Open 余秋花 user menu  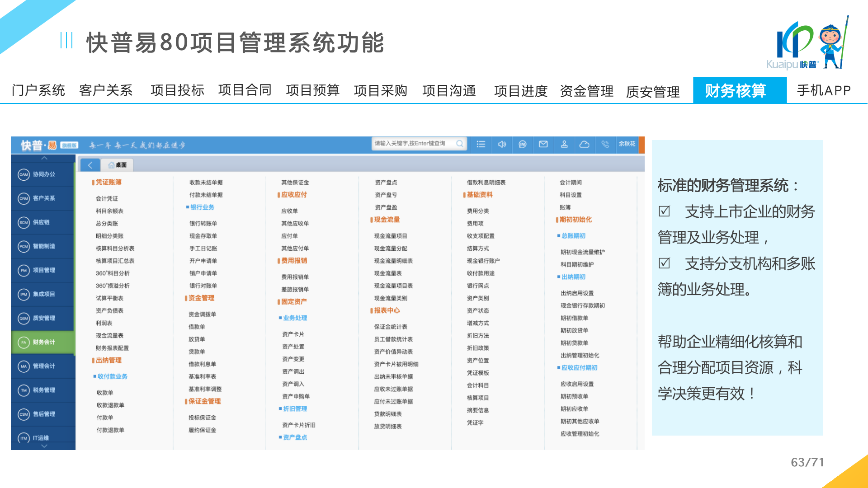627,144
